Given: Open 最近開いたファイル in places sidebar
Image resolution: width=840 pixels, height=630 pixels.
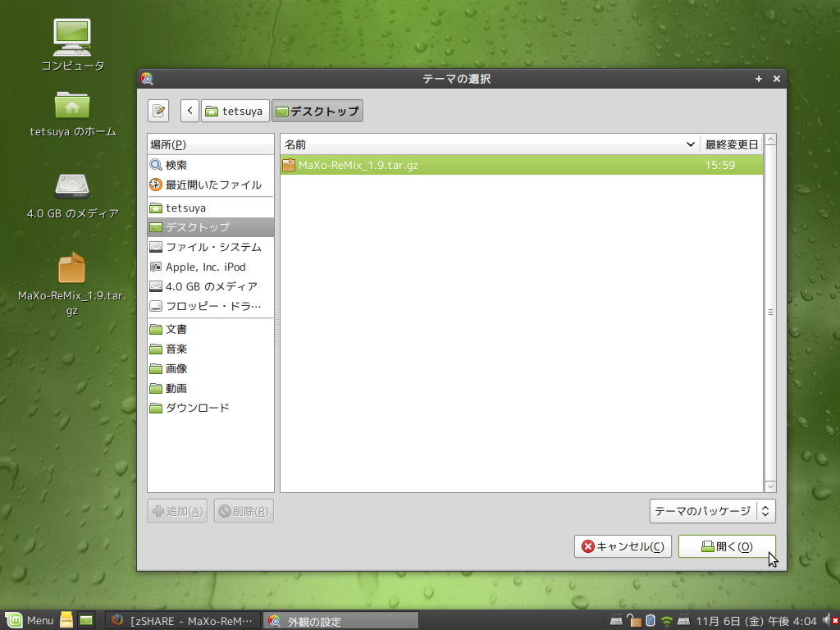Looking at the screenshot, I should pos(211,185).
